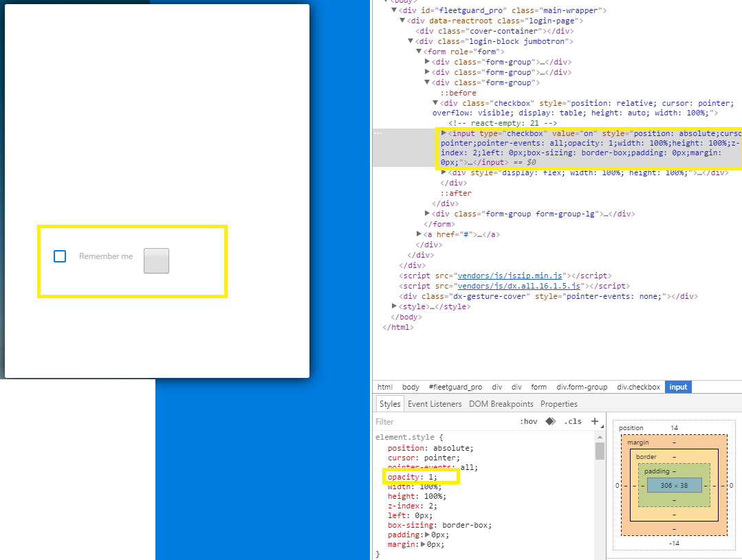Select div.checkbox in the breadcrumb
The image size is (742, 560).
point(638,387)
